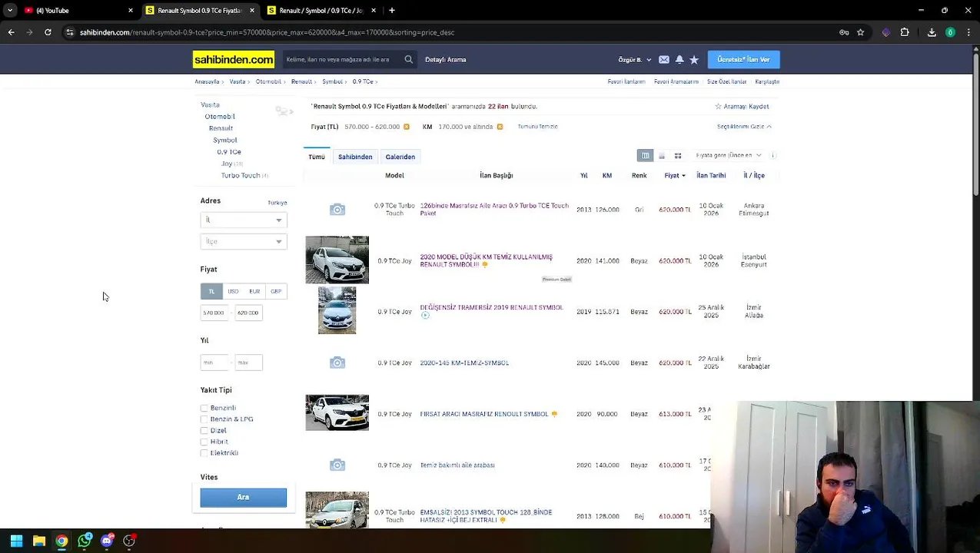Select the Tümü tab
Viewport: 980px width, 553px height.
point(317,157)
